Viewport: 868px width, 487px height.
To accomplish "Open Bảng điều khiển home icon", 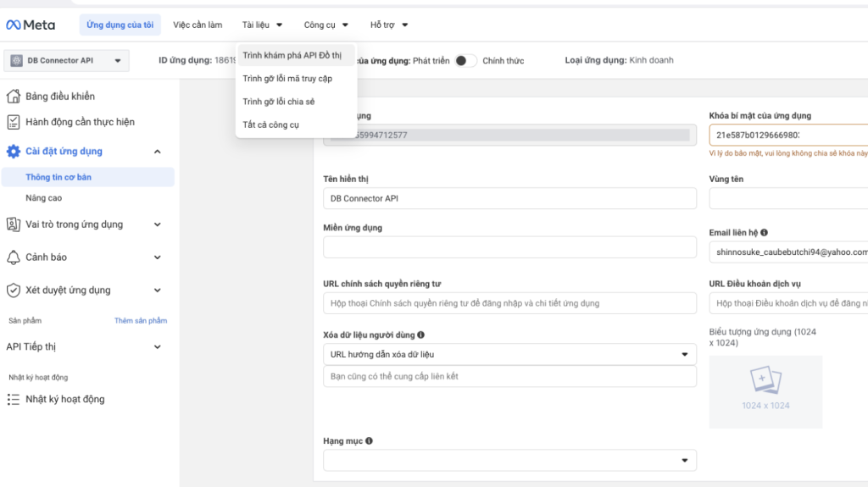I will pyautogui.click(x=14, y=97).
